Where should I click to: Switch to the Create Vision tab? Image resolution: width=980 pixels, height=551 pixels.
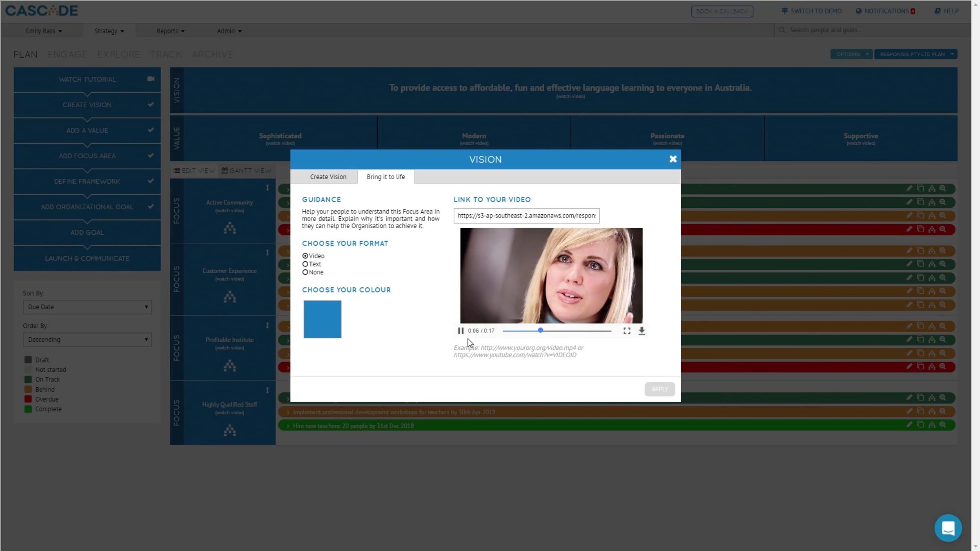pos(328,177)
